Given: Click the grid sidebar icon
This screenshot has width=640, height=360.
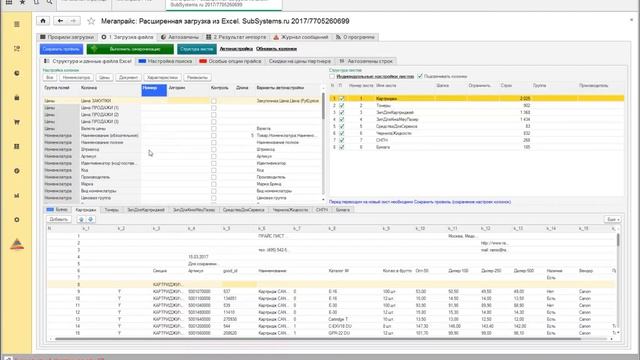Looking at the screenshot, I should pyautogui.click(x=17, y=146).
